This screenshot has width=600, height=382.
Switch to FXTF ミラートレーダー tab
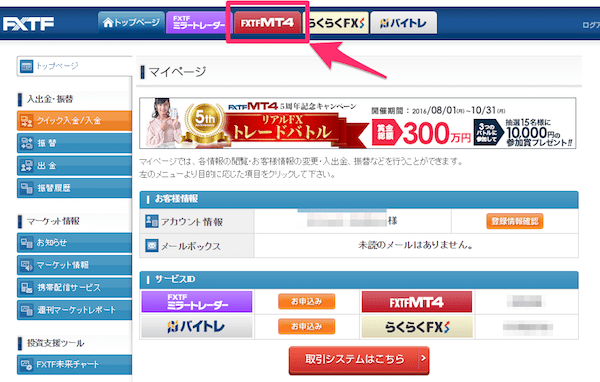tap(197, 23)
